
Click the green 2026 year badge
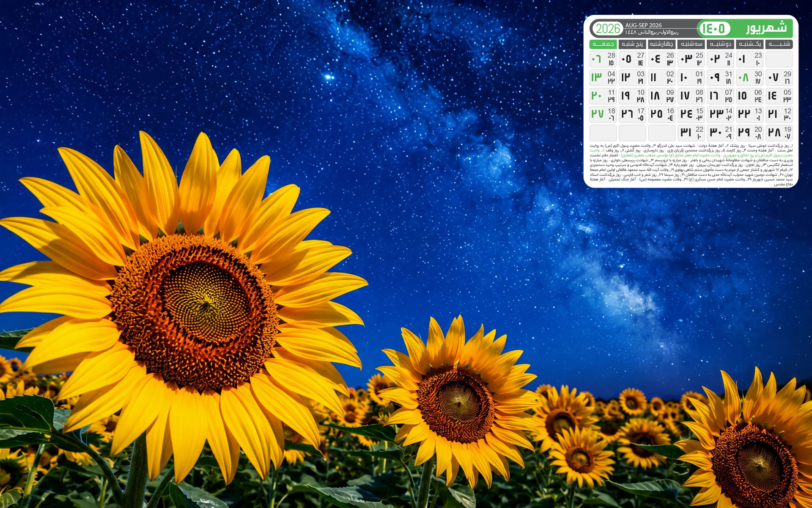coord(608,29)
